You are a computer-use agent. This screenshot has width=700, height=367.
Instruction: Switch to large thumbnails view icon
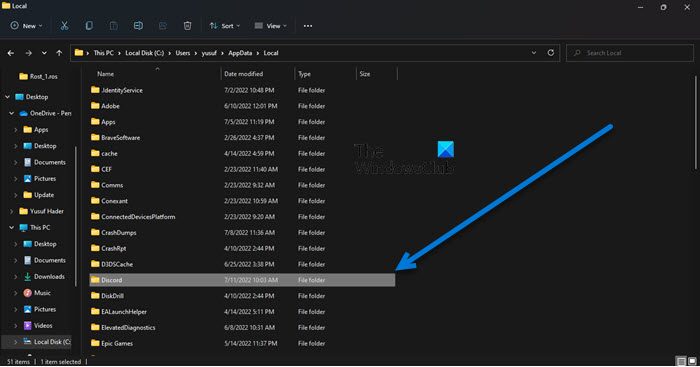692,361
